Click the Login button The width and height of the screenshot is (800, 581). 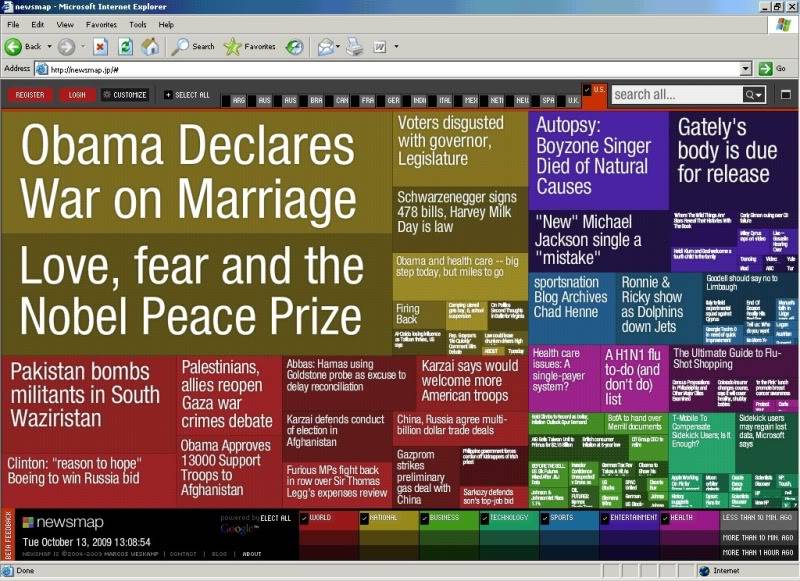pyautogui.click(x=77, y=95)
